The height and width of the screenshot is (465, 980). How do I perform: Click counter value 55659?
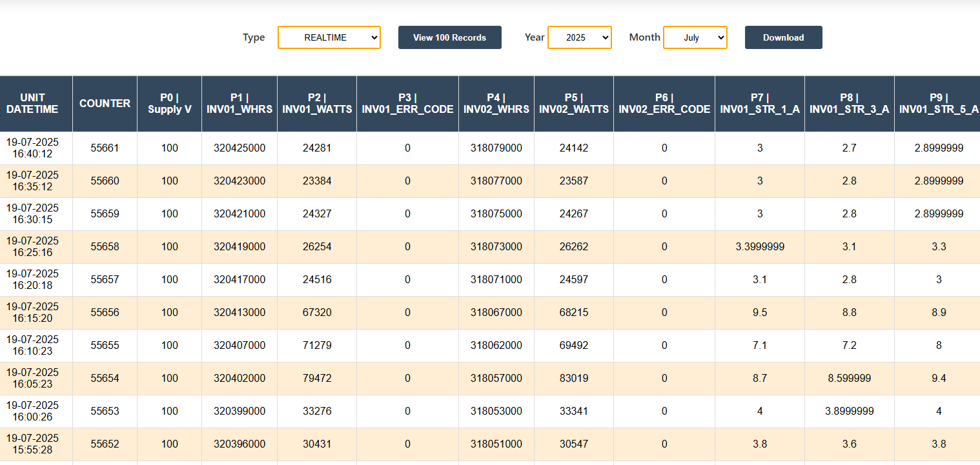(x=105, y=214)
